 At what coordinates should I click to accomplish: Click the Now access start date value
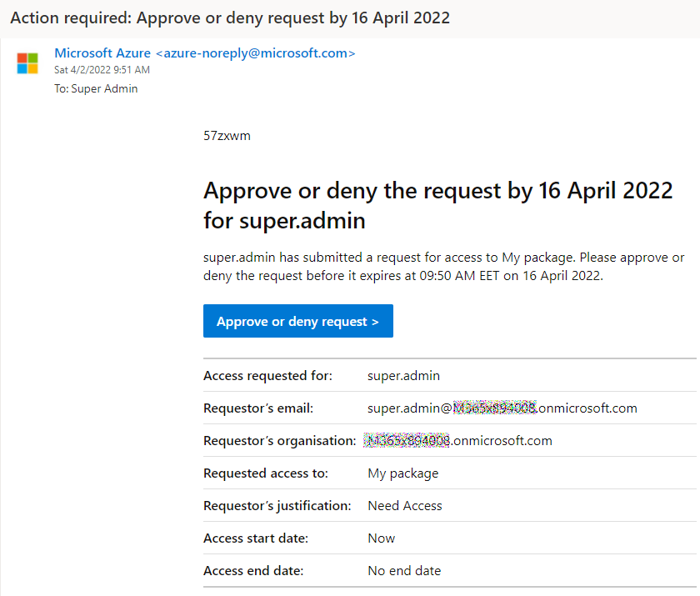click(x=381, y=538)
